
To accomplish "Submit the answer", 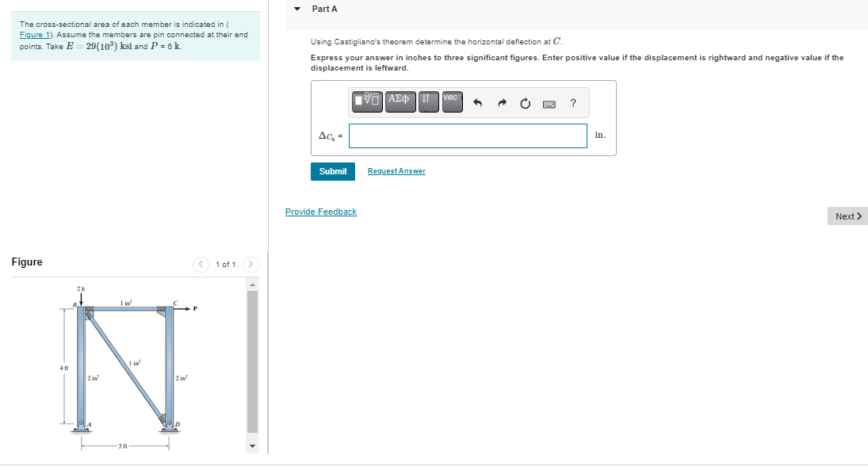I will (x=333, y=171).
